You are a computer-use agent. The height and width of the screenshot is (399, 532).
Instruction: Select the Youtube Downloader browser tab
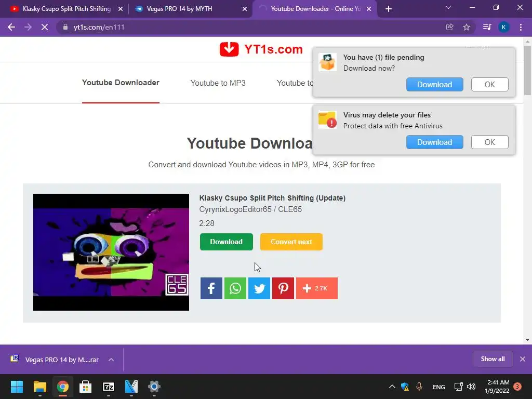[x=314, y=9]
